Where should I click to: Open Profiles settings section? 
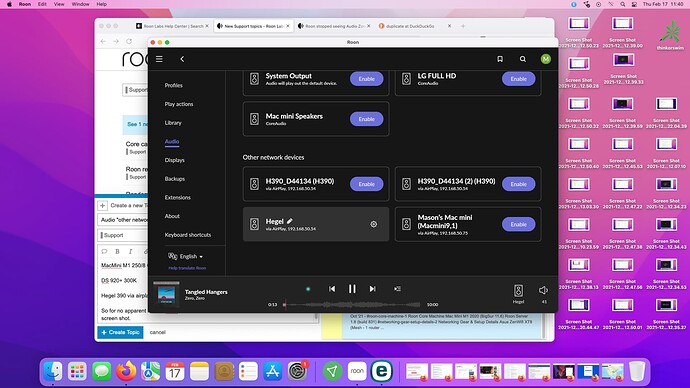pyautogui.click(x=173, y=85)
